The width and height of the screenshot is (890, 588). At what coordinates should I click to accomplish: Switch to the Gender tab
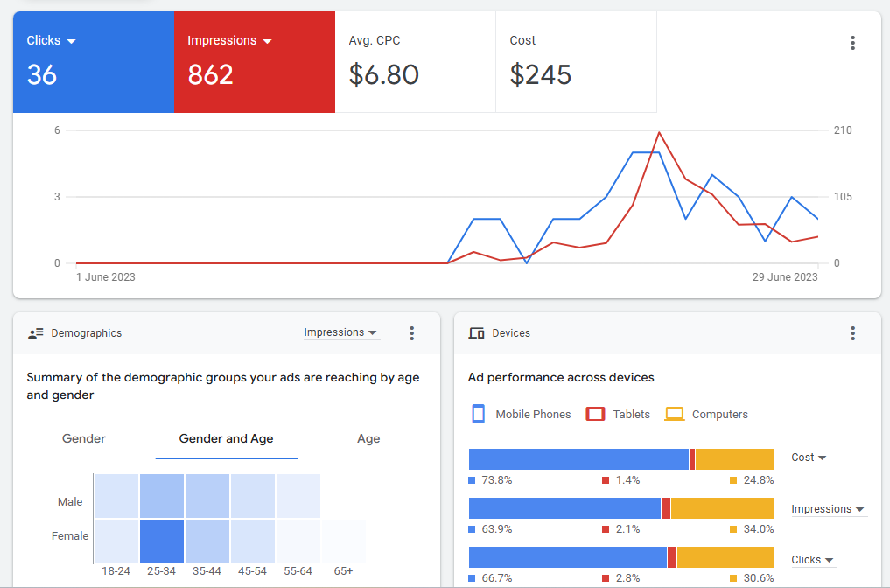point(84,439)
